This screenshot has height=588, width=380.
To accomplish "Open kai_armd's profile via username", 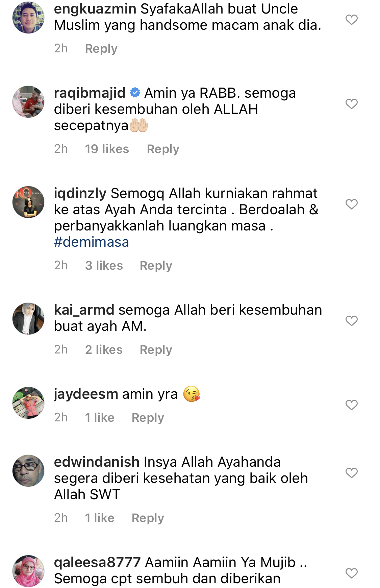I will [x=84, y=310].
